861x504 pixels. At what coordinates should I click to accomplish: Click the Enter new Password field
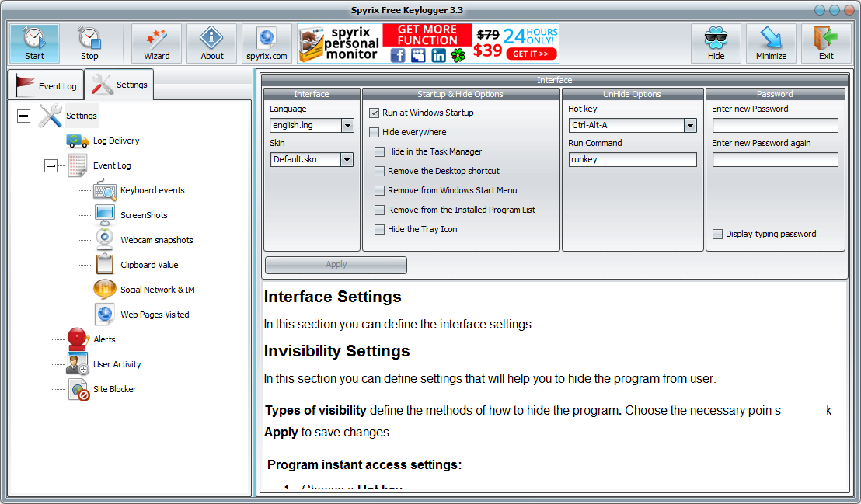[775, 125]
